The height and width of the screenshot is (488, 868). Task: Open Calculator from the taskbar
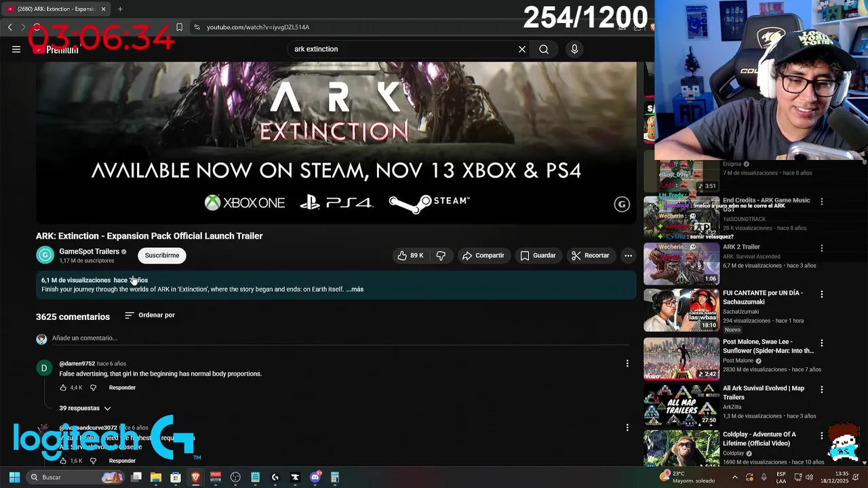[334, 477]
